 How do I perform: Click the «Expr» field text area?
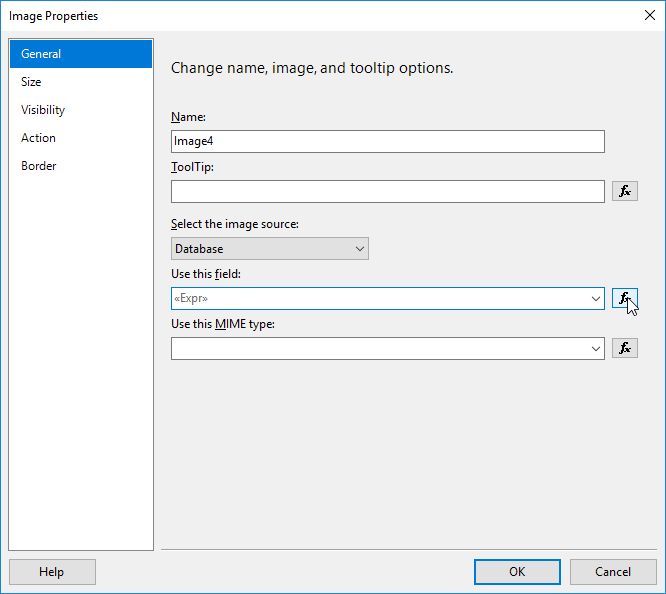[x=380, y=298]
